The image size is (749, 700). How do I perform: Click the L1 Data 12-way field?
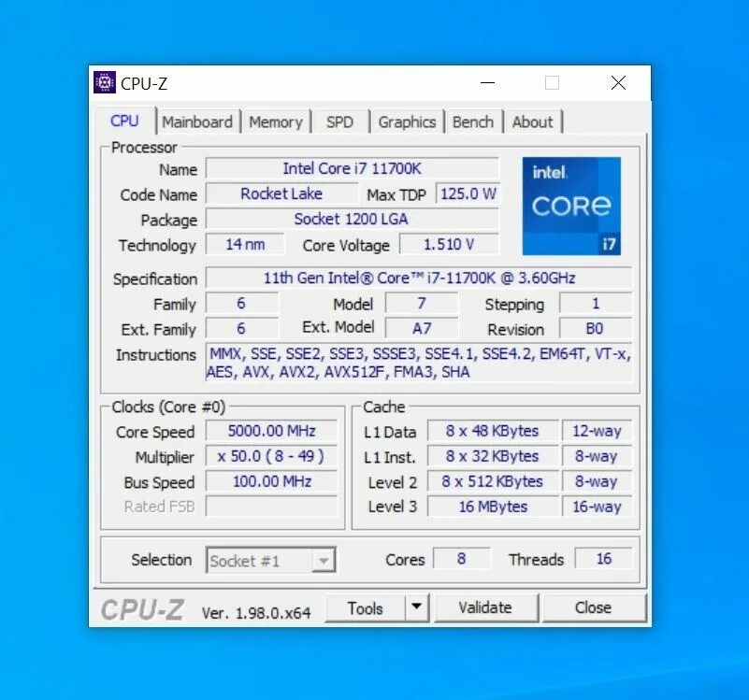tap(597, 431)
